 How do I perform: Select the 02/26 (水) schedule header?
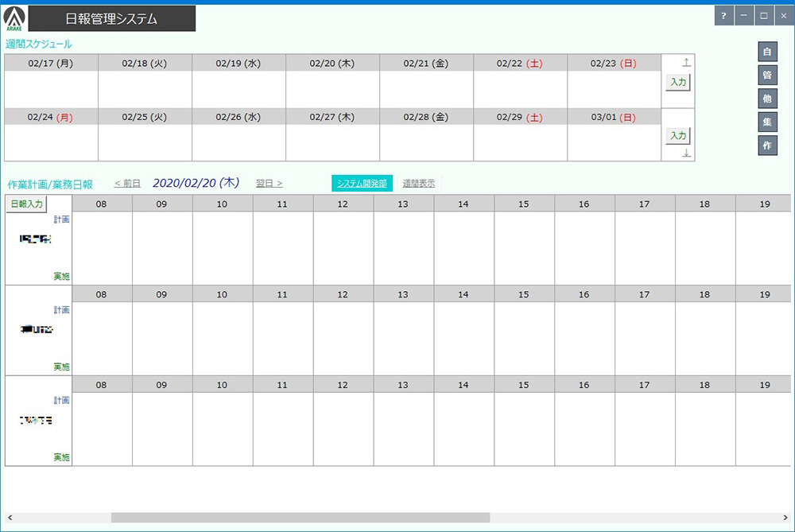(238, 117)
